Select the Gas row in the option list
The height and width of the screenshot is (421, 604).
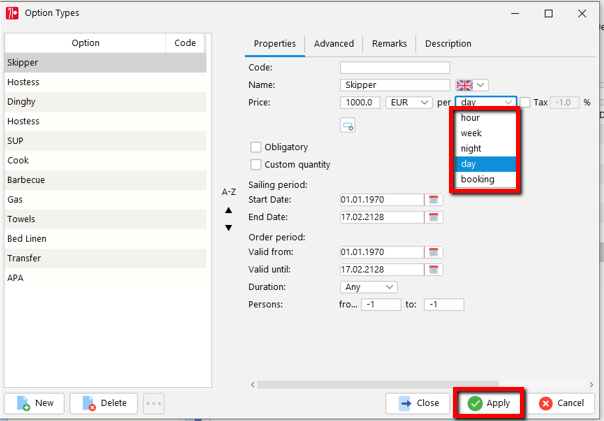point(105,200)
